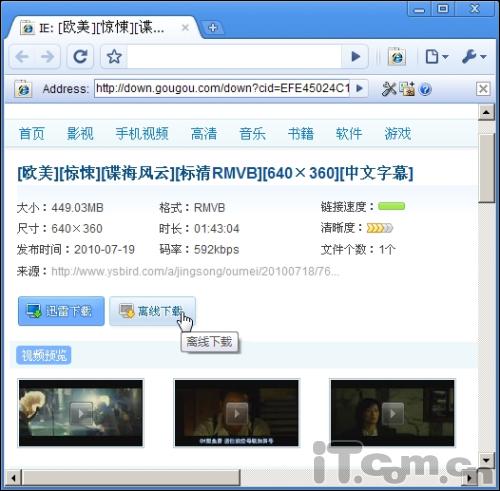This screenshot has width=500, height=491.
Task: Play the third video preview thumbnail
Action: click(x=392, y=413)
